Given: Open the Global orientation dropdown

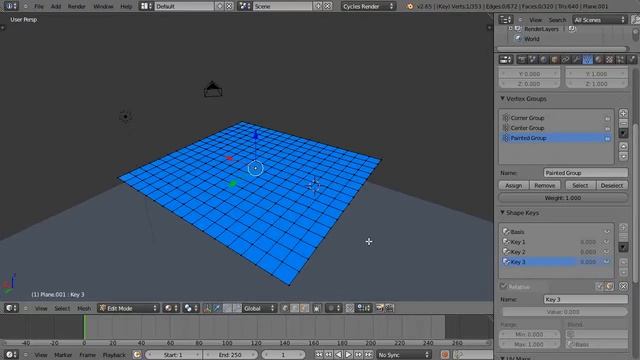Looking at the screenshot, I should [259, 308].
